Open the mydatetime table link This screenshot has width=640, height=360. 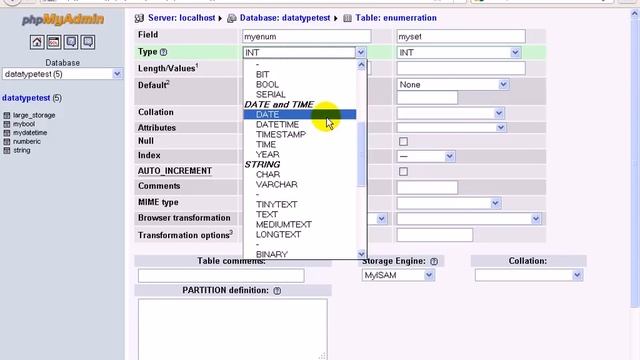(x=30, y=133)
